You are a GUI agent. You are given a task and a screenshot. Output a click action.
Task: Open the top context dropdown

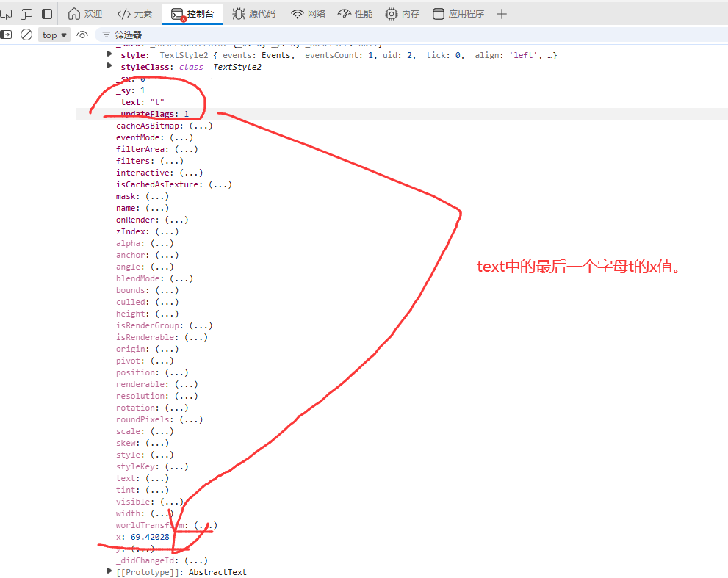pos(54,35)
